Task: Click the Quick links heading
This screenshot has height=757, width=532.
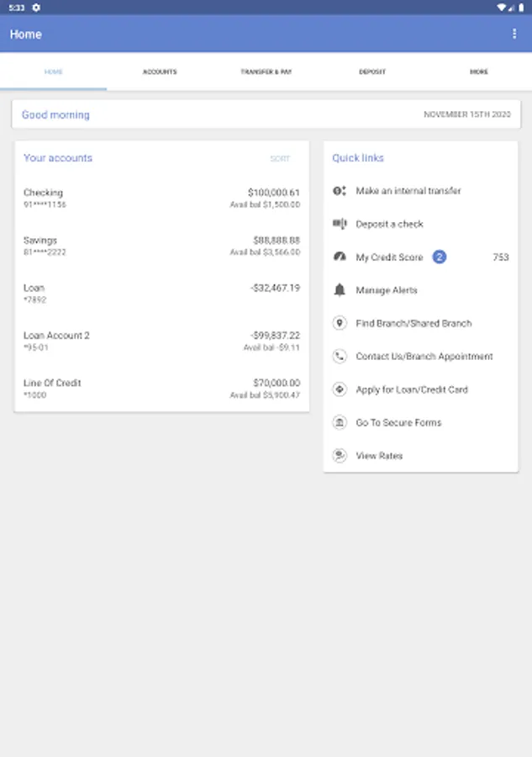Action: pos(358,158)
